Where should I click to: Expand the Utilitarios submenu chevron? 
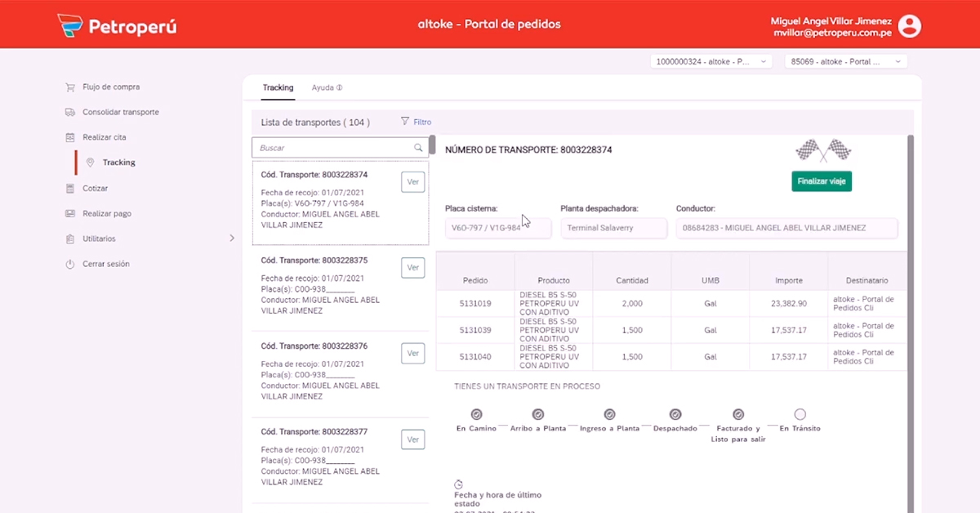(x=231, y=239)
